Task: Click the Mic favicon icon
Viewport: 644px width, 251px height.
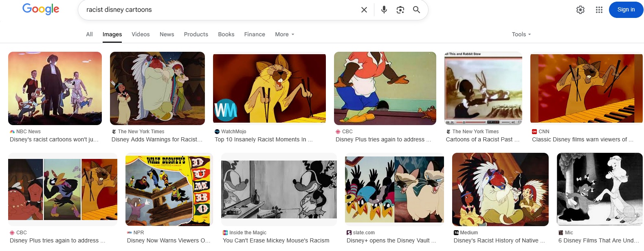Action: tap(561, 233)
